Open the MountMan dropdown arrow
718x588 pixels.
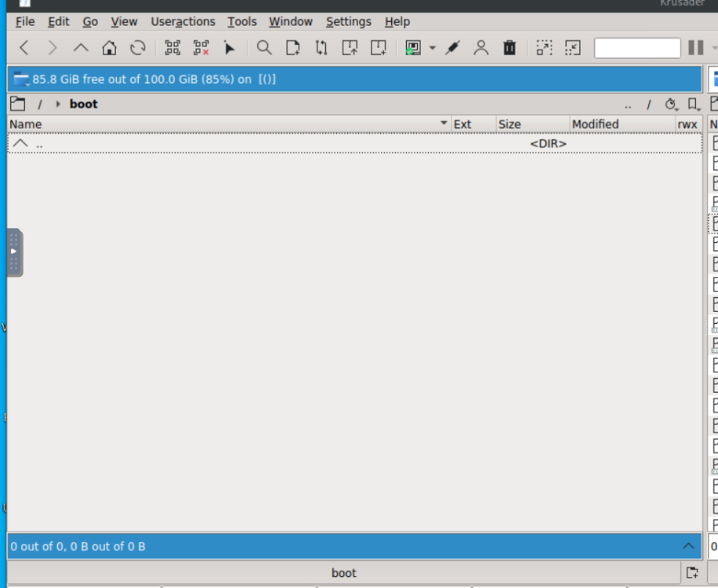[x=432, y=48]
